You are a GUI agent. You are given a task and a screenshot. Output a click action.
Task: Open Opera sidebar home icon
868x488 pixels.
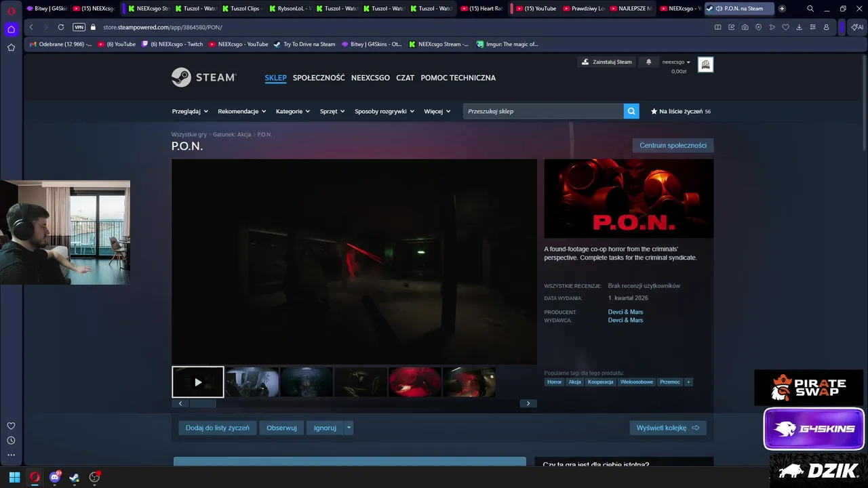pyautogui.click(x=11, y=29)
